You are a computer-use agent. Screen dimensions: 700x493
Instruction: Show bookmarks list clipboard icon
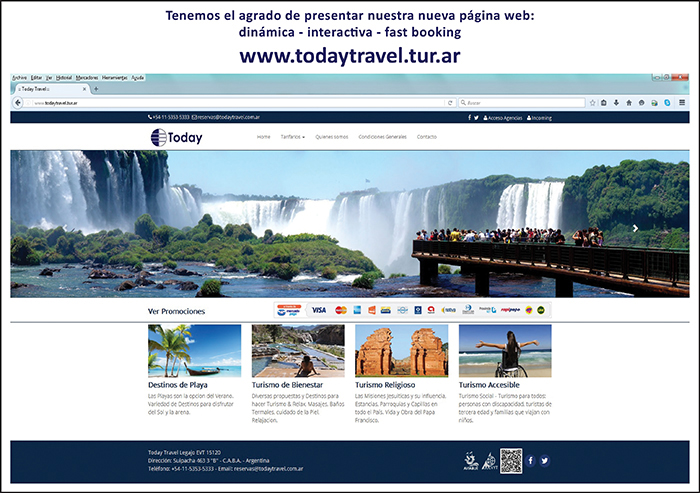pos(604,103)
